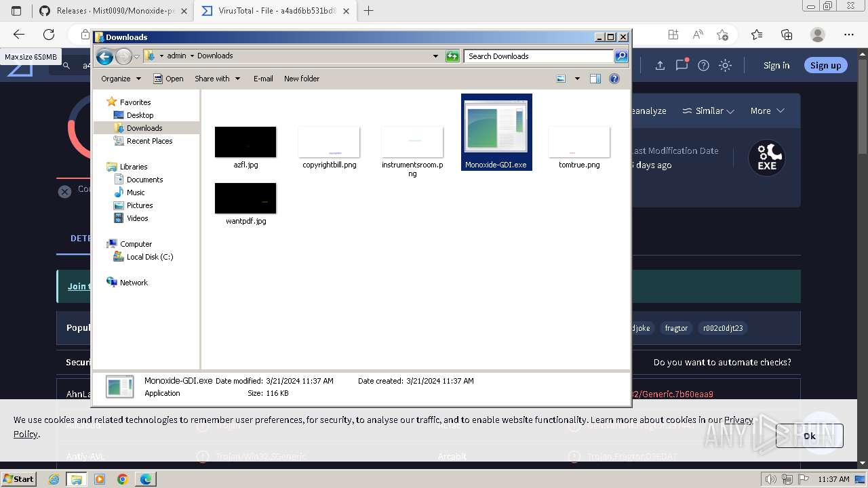Image resolution: width=868 pixels, height=488 pixels.
Task: Open a new browser tab
Action: tap(369, 11)
